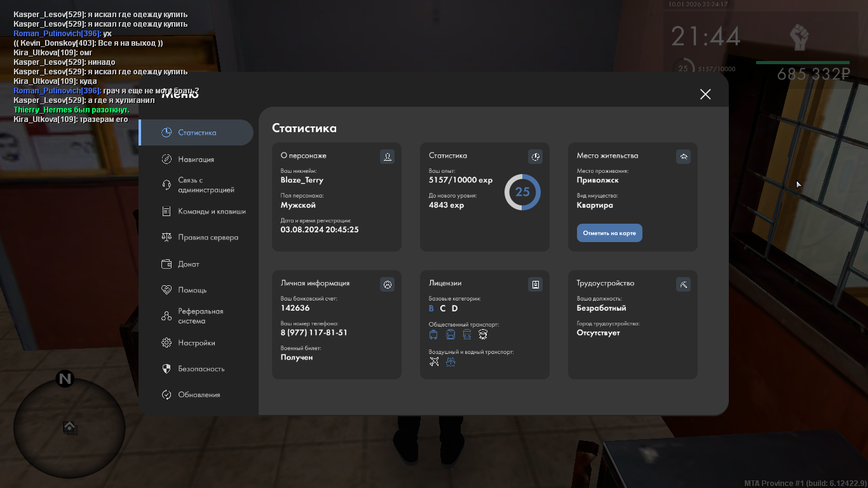Click the license badge icon in Лицензии card
Image resolution: width=868 pixels, height=488 pixels.
(536, 284)
